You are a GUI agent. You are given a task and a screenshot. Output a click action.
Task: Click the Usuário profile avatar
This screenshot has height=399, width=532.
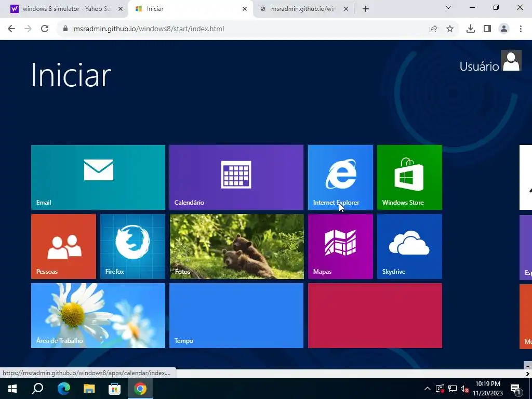(511, 61)
